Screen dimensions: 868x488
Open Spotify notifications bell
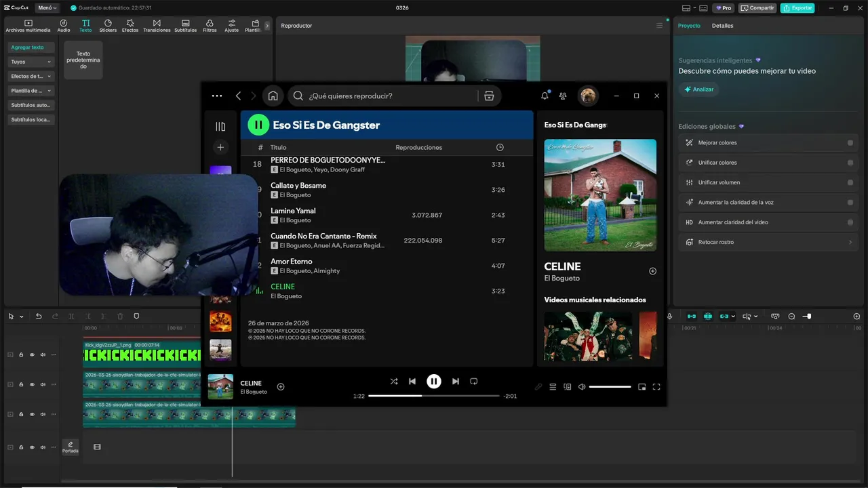pyautogui.click(x=545, y=96)
